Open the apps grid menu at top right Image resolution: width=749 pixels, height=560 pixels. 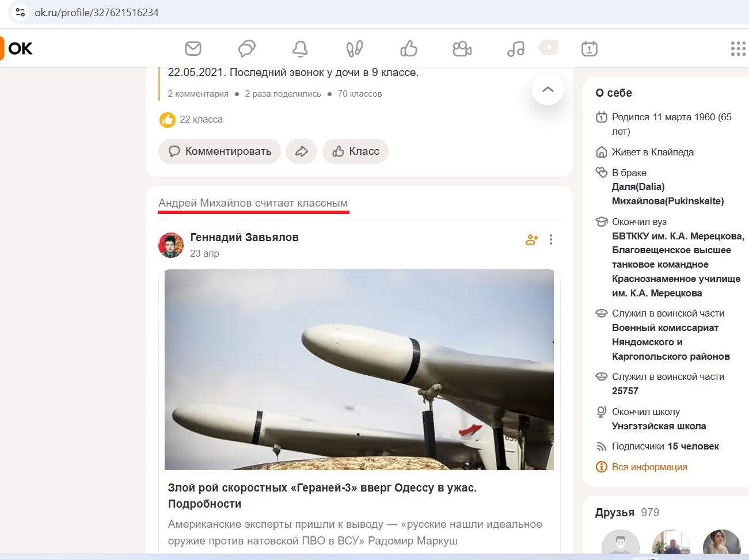click(x=737, y=49)
